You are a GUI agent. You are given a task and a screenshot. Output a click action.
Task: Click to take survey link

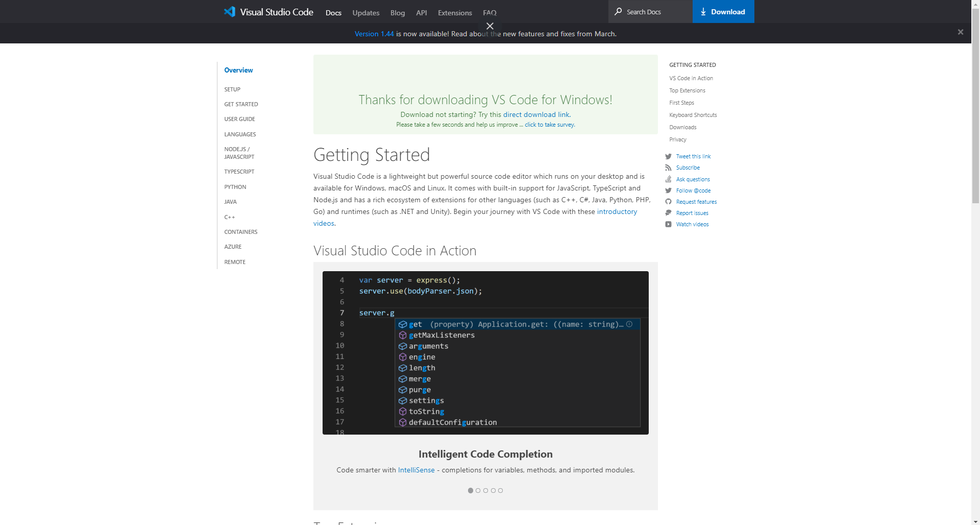tap(550, 125)
